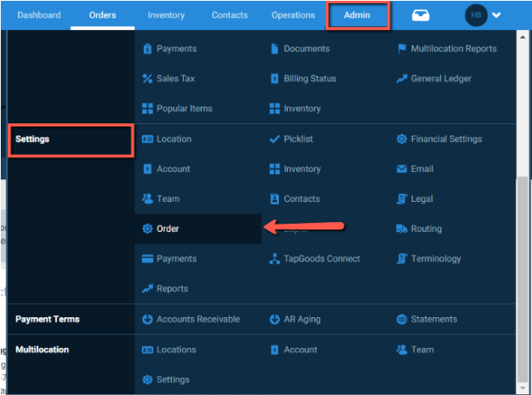Click the Terminology scroll icon
532x395 pixels.
(401, 259)
